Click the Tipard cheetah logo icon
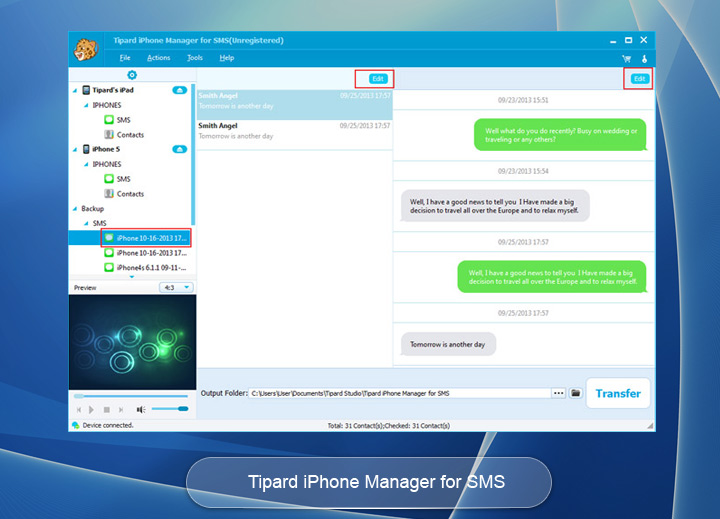Viewport: 720px width, 519px height. coord(86,50)
